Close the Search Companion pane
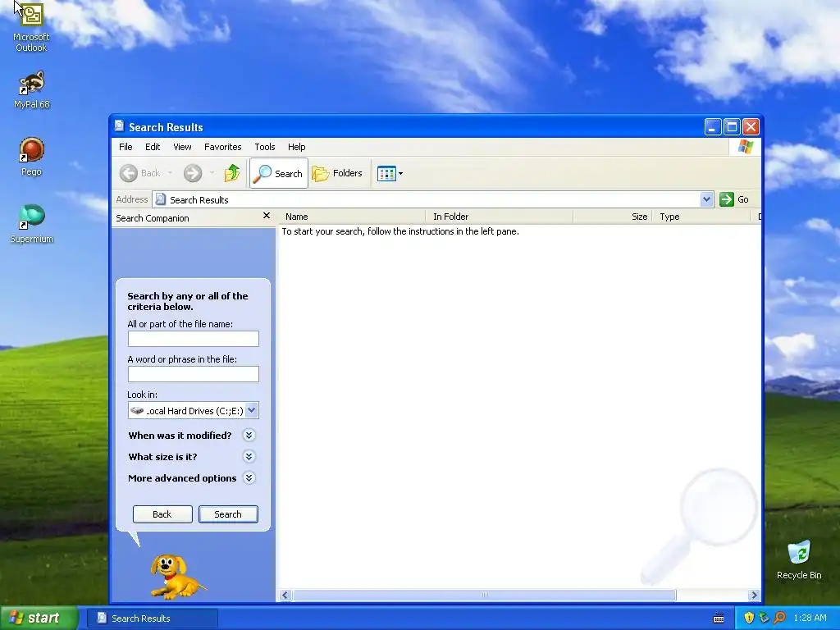This screenshot has width=840, height=630. point(267,216)
